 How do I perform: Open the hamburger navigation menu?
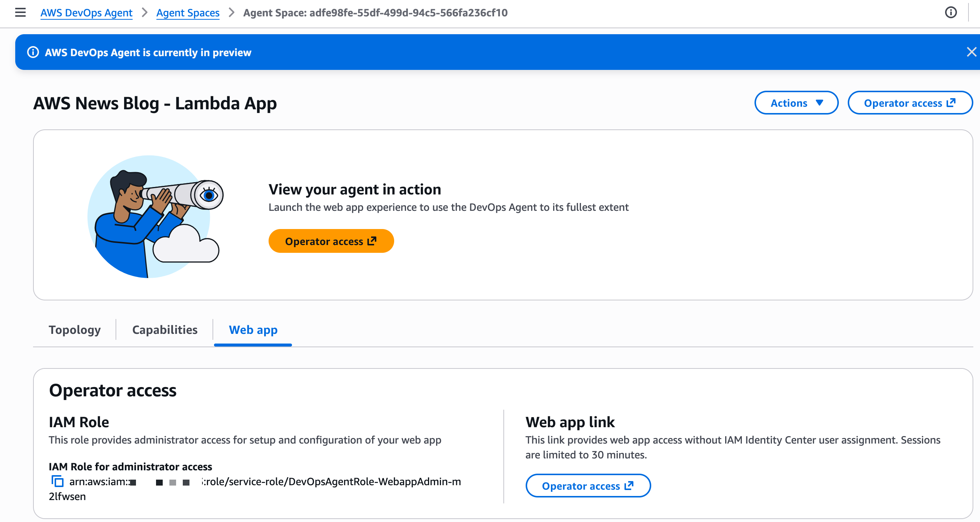pos(20,13)
